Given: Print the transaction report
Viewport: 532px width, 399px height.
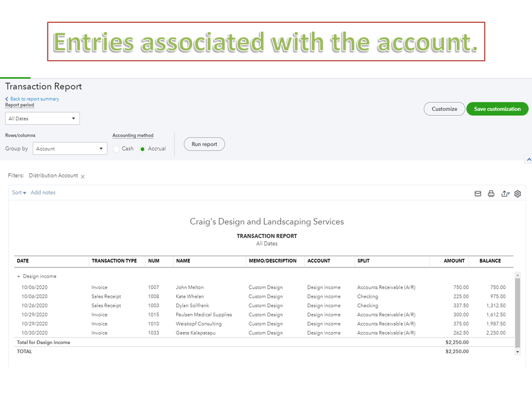Looking at the screenshot, I should pos(491,194).
